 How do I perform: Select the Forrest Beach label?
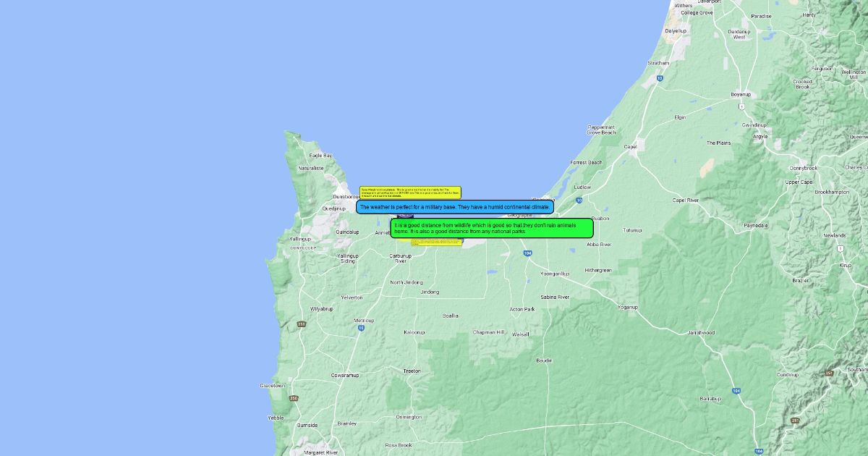(586, 162)
